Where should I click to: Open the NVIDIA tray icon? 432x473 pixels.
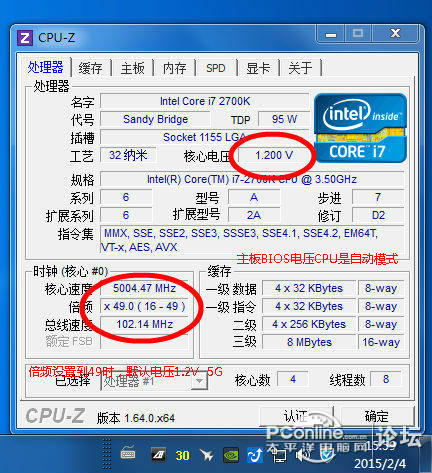[231, 455]
